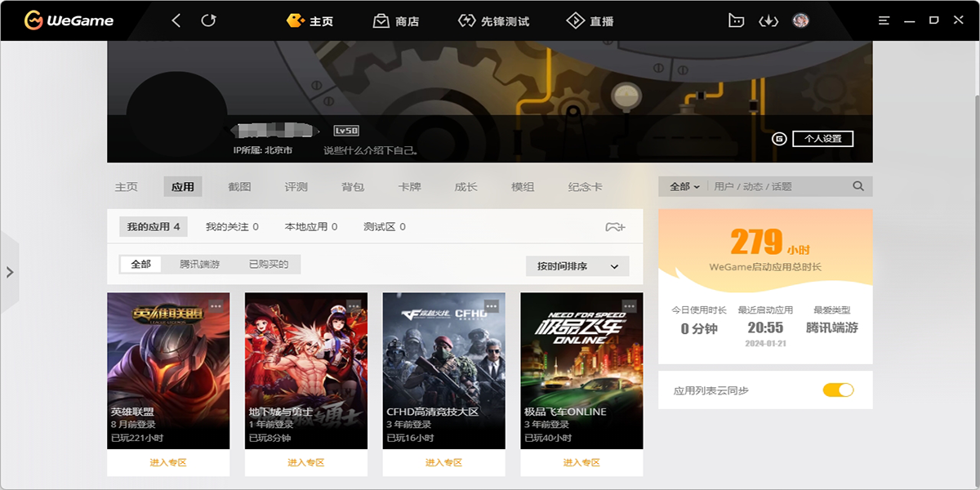
Task: Open the more options dots on 极品飞车ONLINE
Action: click(x=630, y=305)
